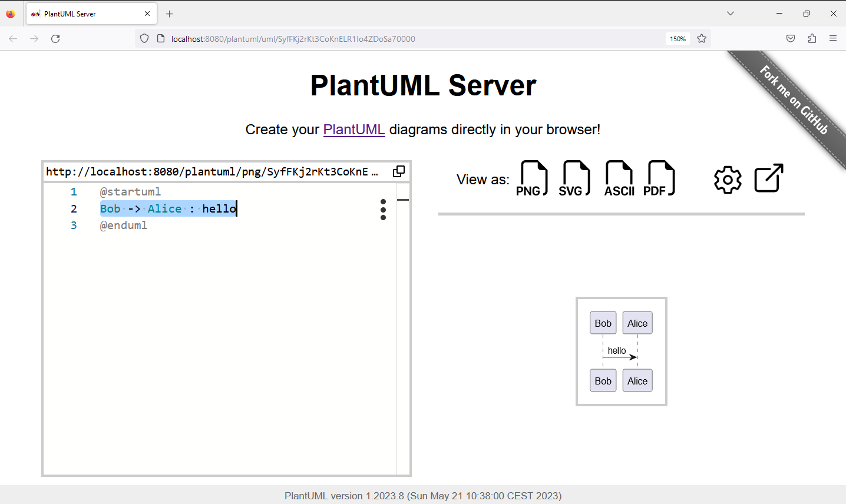
Task: Open diagram in new window icon
Action: click(x=769, y=178)
